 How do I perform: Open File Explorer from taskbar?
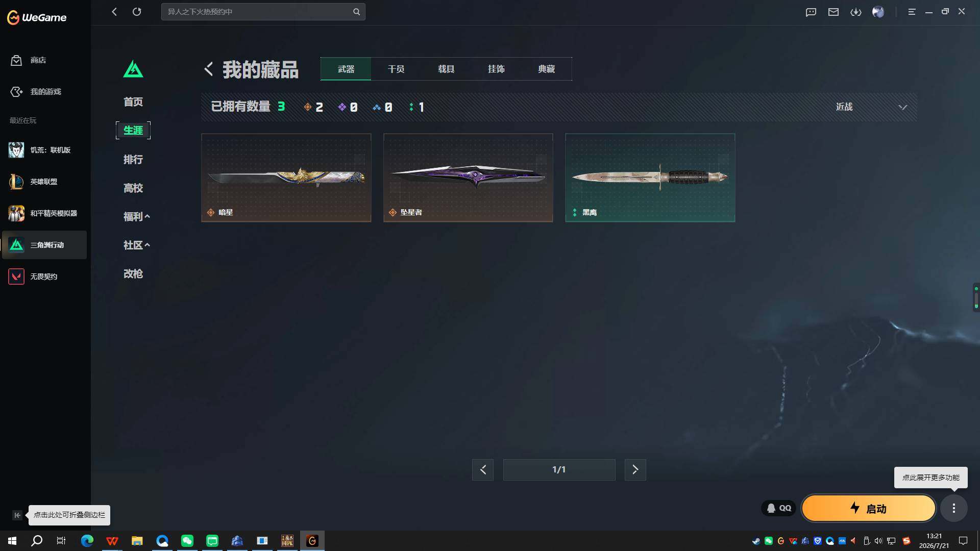click(x=137, y=541)
